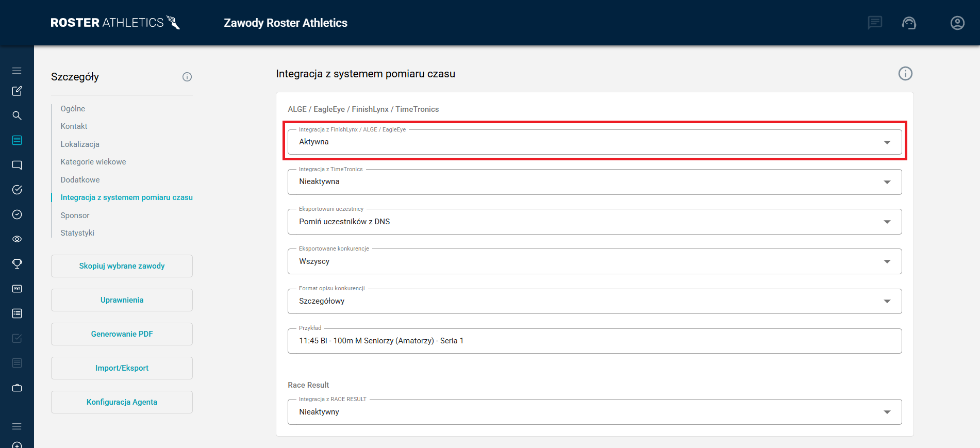The image size is (980, 448).
Task: Click the plain checkmark circle sidebar icon
Action: (17, 214)
